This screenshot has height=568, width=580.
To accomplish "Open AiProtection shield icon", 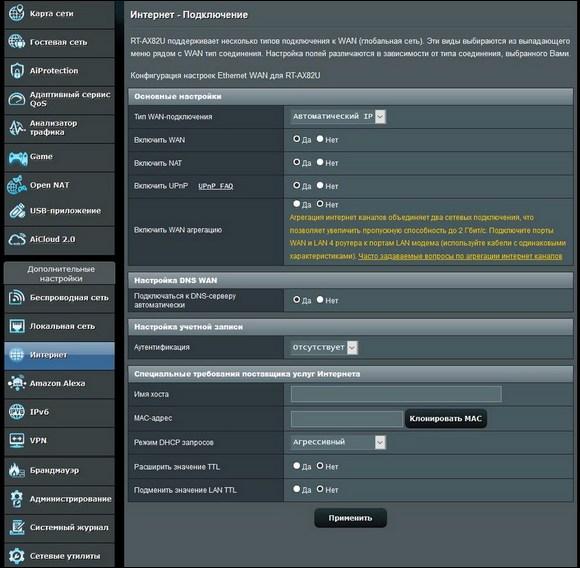I will (x=17, y=70).
